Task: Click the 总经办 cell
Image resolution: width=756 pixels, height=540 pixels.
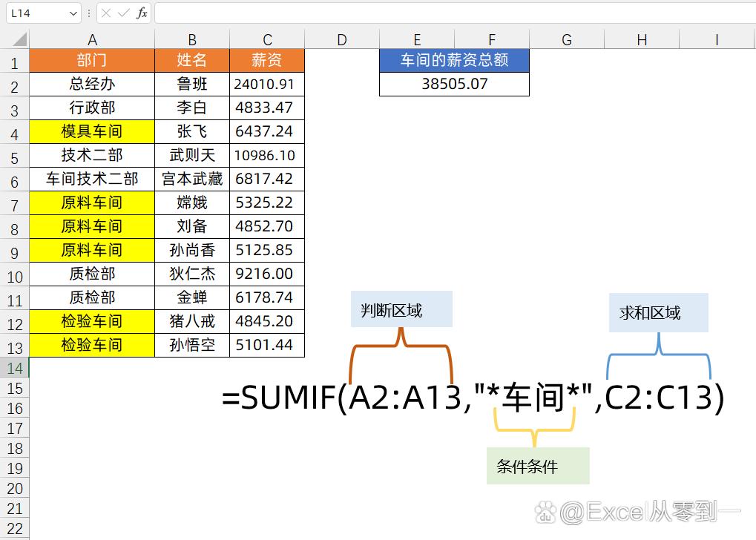Action: [x=92, y=84]
